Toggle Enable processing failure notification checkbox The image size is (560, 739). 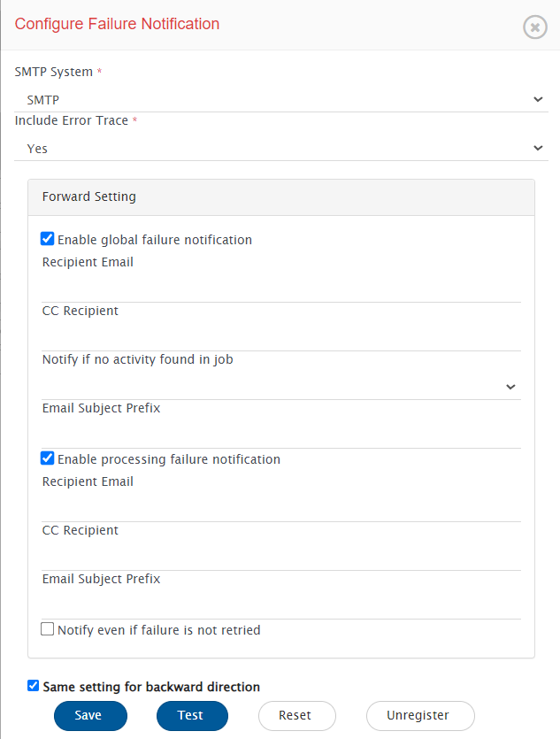(48, 458)
